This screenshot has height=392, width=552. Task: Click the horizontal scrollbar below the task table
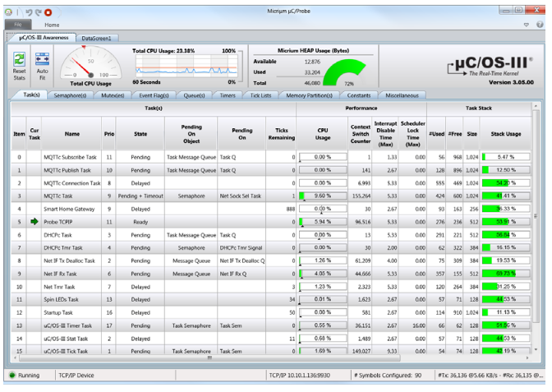coord(209,357)
